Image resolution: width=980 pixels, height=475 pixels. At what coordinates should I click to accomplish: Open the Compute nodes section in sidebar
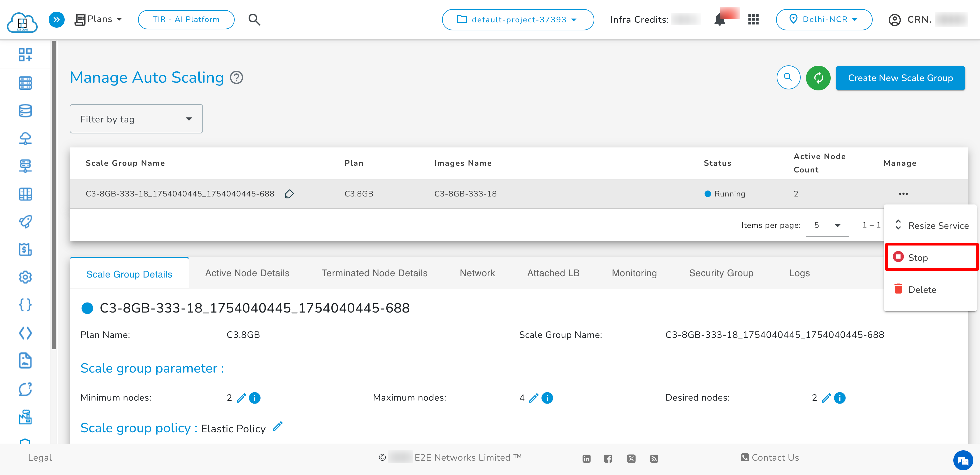pyautogui.click(x=25, y=83)
